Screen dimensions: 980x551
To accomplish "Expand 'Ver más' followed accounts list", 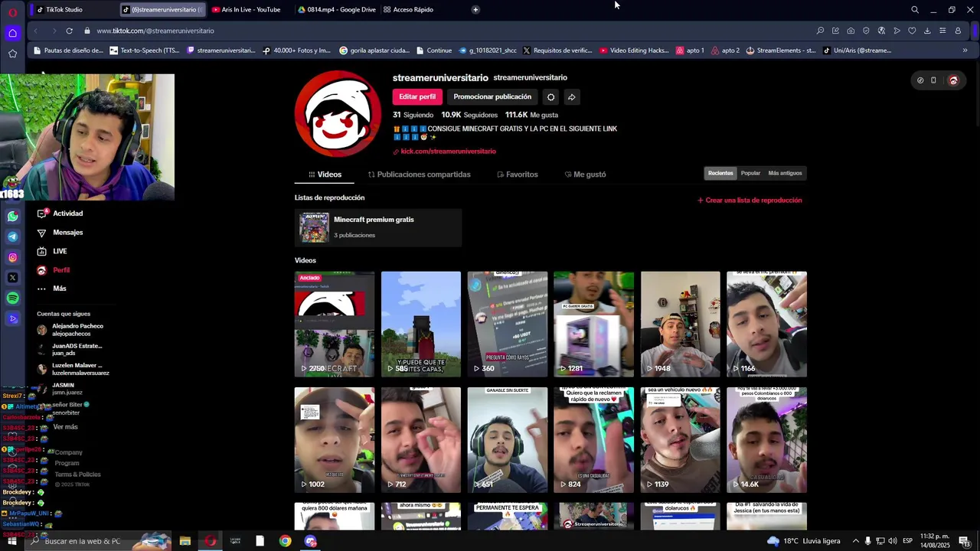I will 65,426.
